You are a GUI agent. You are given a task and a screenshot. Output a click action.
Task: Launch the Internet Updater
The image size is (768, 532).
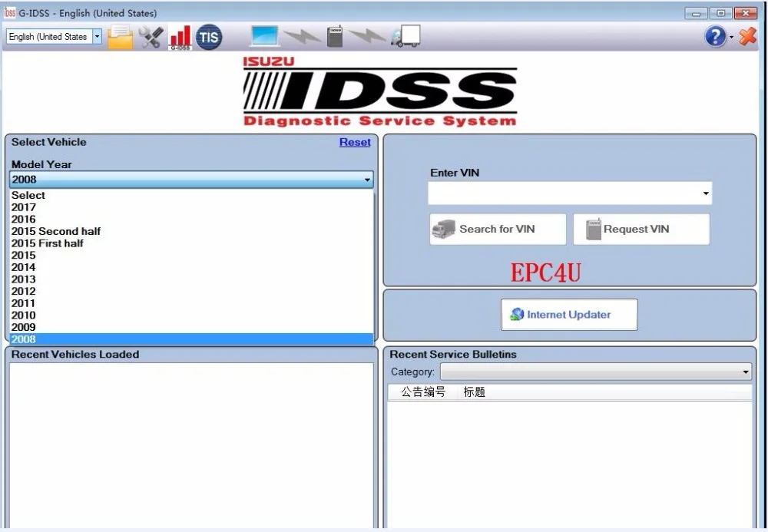[x=568, y=314]
